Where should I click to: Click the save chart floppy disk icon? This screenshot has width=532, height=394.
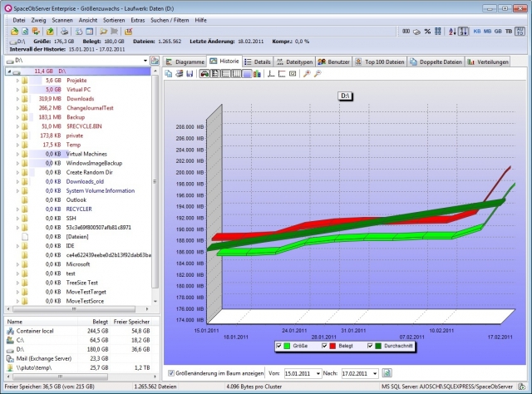(x=190, y=74)
